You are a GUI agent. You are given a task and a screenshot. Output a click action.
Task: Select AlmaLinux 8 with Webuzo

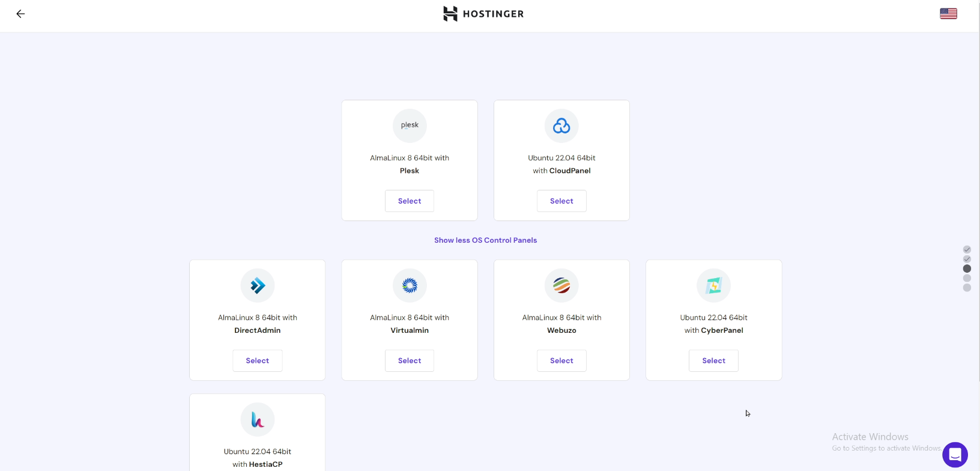pyautogui.click(x=561, y=361)
